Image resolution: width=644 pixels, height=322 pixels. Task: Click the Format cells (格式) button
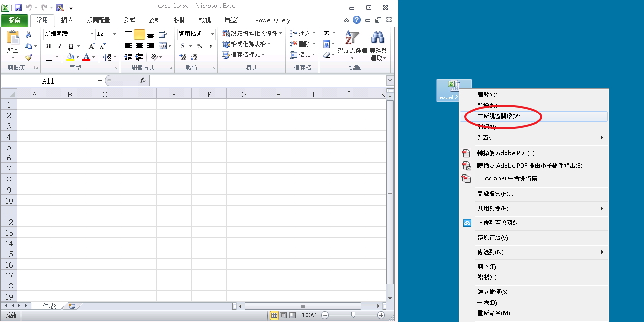point(303,55)
